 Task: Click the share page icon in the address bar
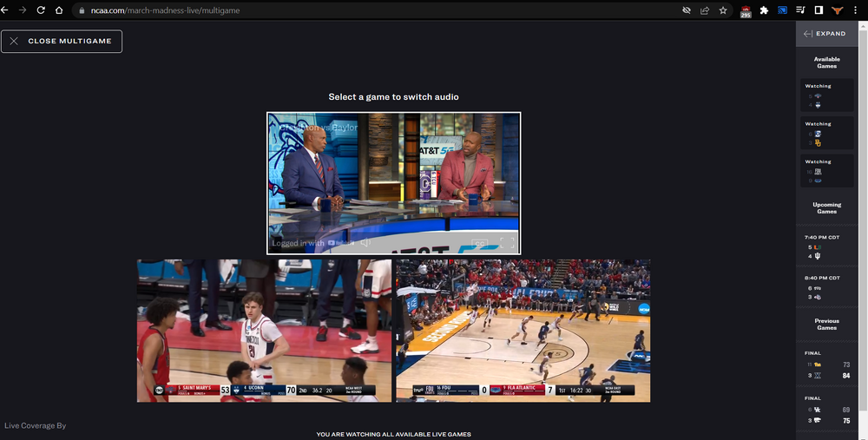click(704, 10)
